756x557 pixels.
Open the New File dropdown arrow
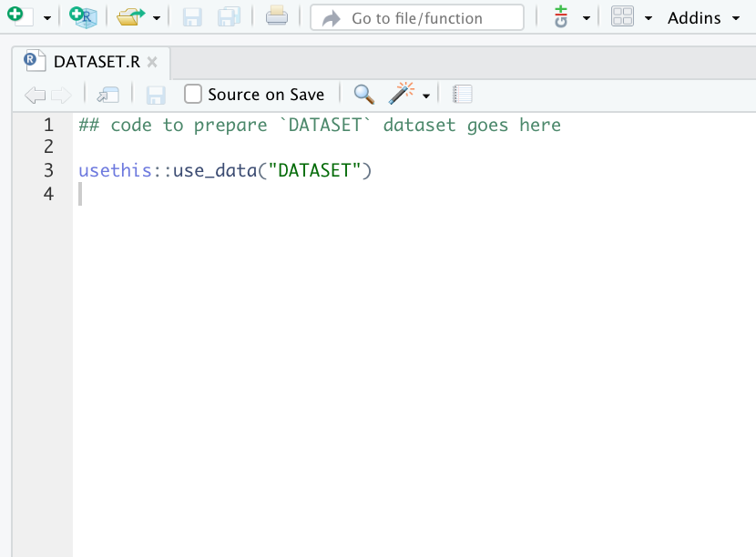[x=46, y=18]
